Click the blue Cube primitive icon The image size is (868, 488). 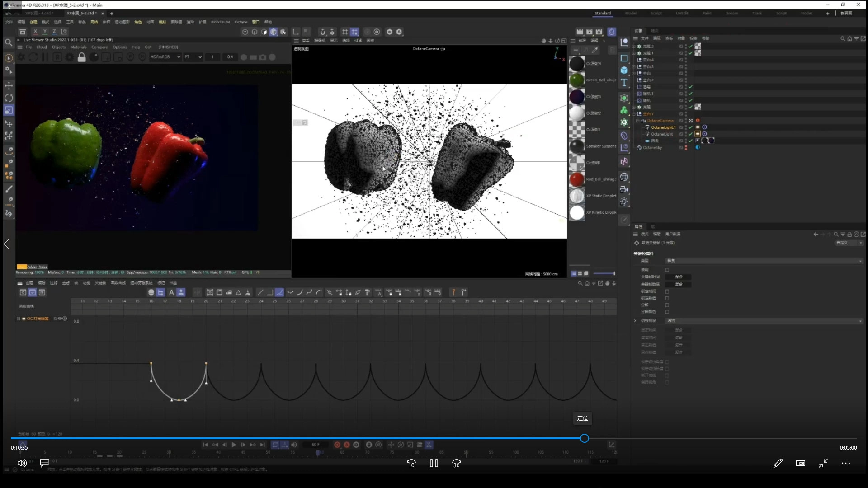point(624,70)
